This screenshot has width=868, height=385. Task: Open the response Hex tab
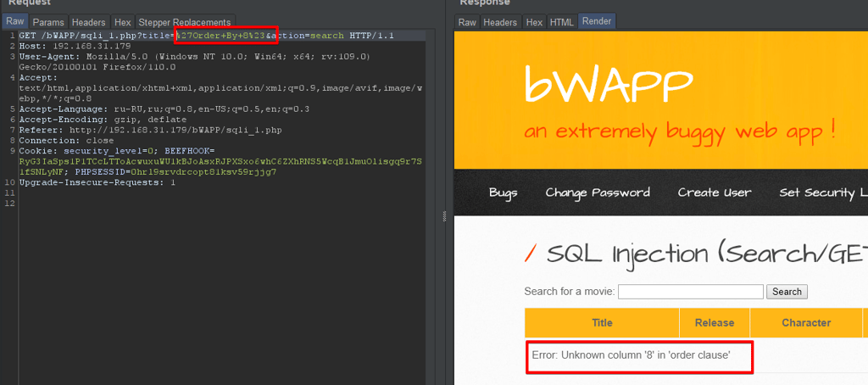tap(534, 22)
